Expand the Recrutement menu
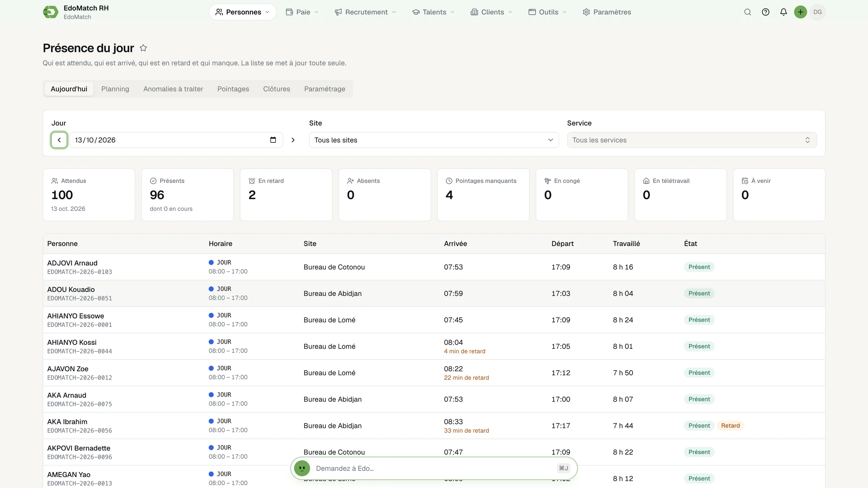The height and width of the screenshot is (488, 868). pos(365,12)
